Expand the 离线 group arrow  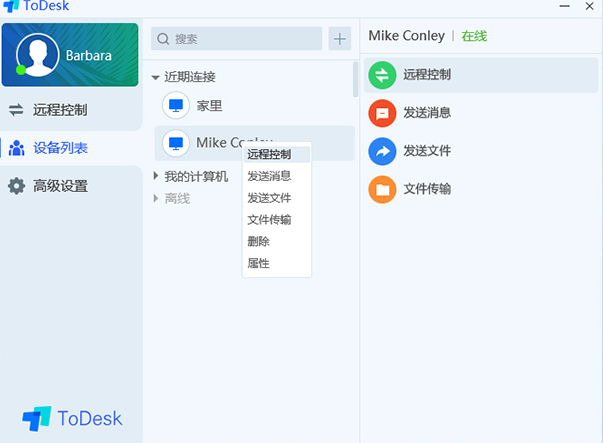click(156, 198)
